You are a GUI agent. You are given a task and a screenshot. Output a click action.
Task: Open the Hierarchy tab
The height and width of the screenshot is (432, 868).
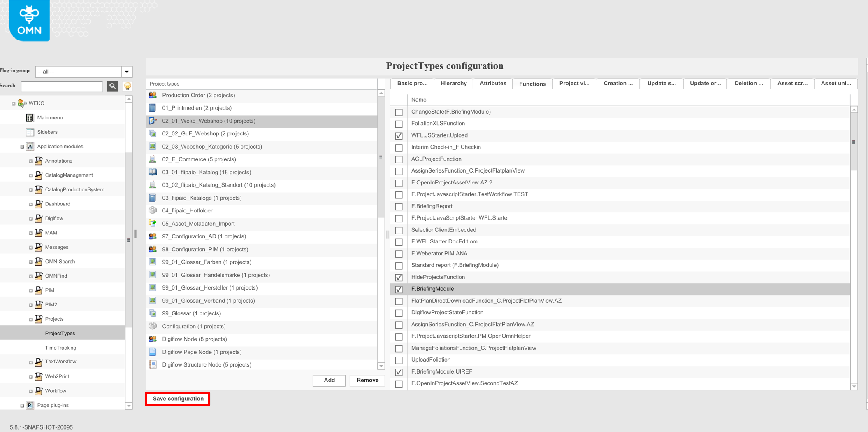[454, 84]
